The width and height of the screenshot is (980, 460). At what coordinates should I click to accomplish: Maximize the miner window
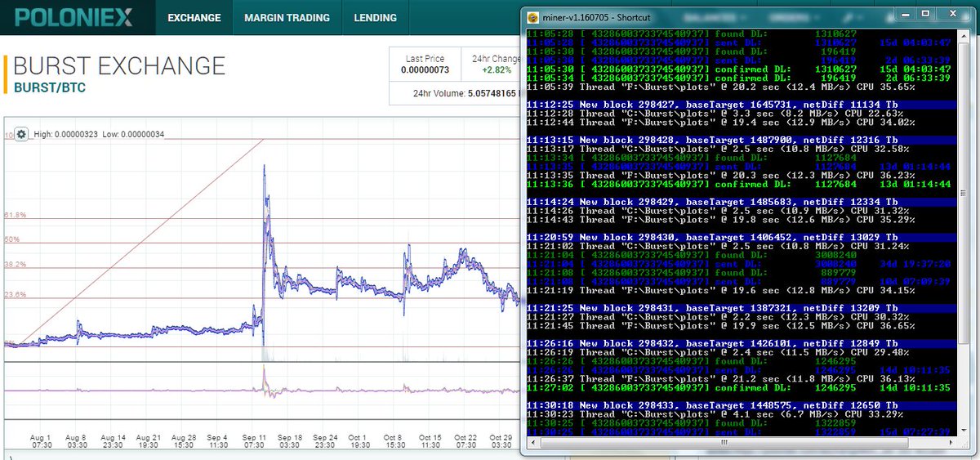tap(925, 14)
